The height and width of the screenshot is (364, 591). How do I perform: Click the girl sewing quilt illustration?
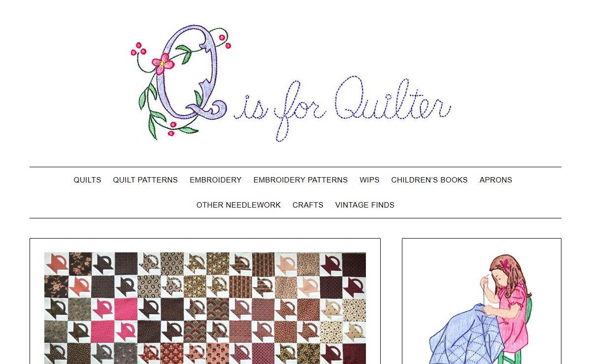(x=481, y=309)
